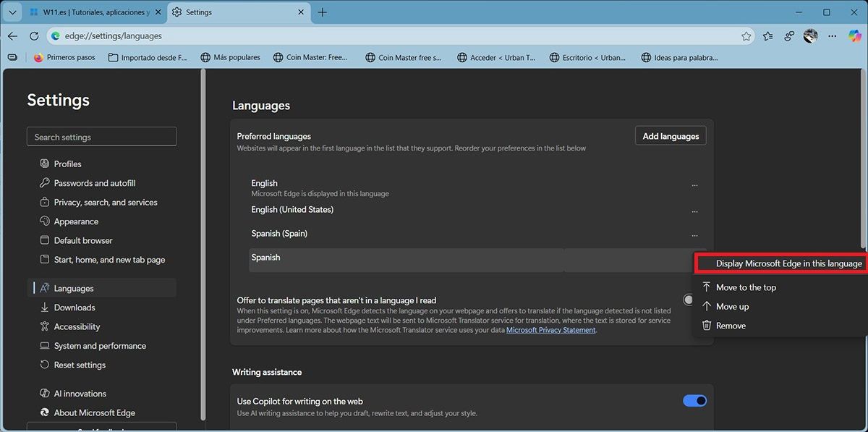This screenshot has width=868, height=432.
Task: Open the Copilot icon in toolbar
Action: pos(854,35)
